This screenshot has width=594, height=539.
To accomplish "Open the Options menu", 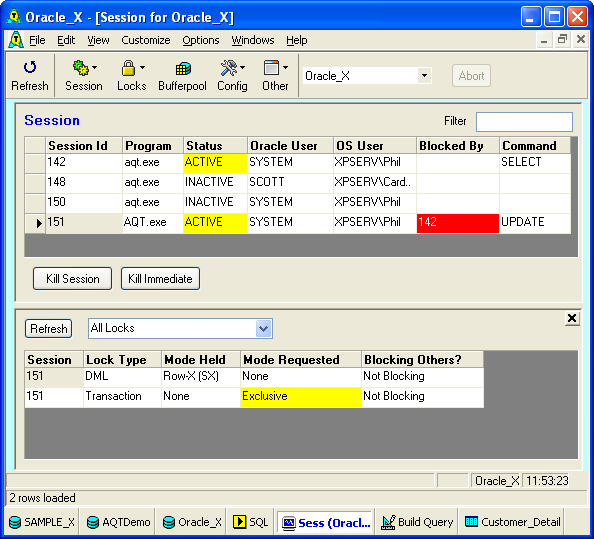I will [200, 40].
